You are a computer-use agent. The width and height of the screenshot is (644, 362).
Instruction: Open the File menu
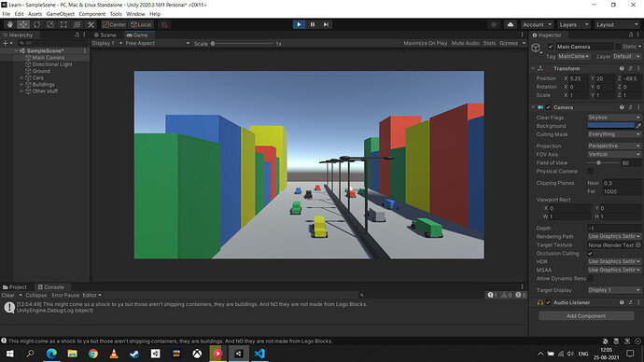tap(7, 14)
